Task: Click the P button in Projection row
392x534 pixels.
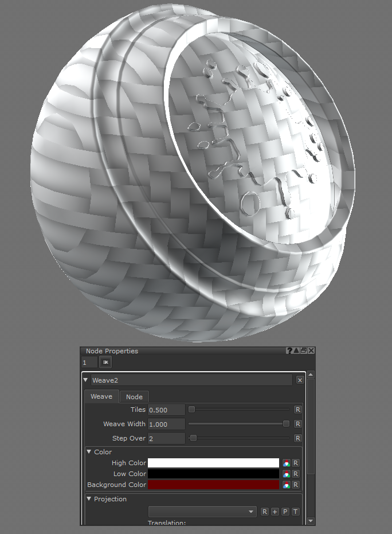Action: 285,512
